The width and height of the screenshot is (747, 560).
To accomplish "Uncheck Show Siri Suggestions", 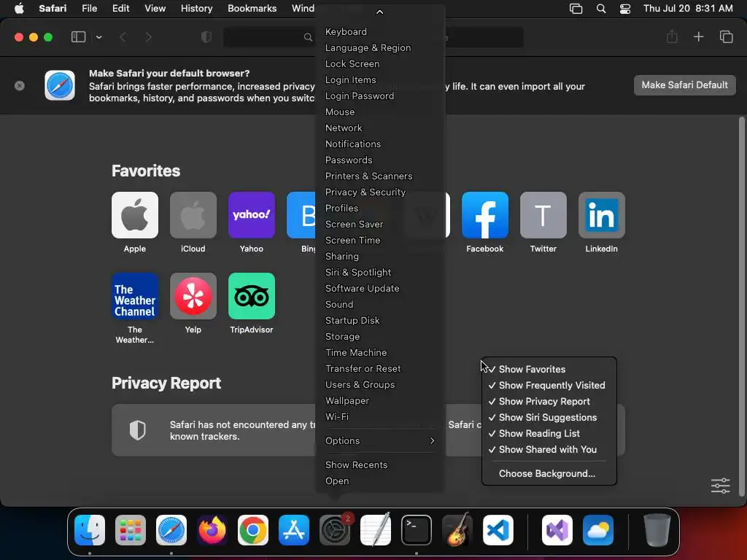I will pos(549,417).
